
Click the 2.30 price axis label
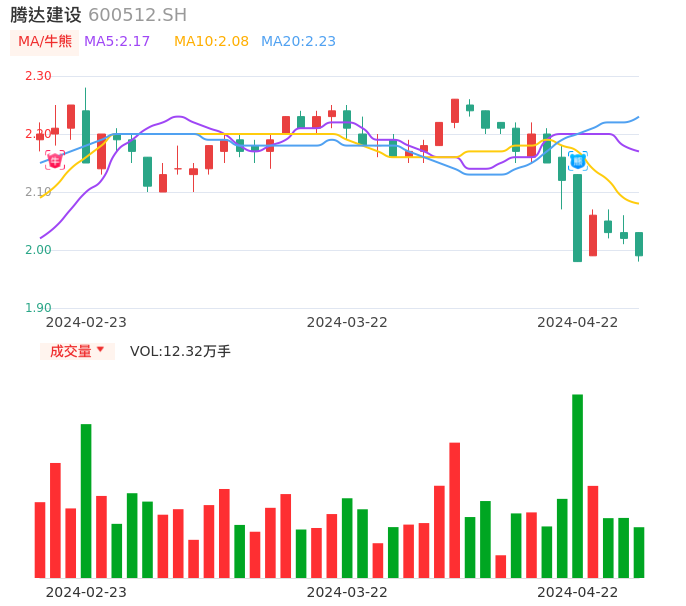pyautogui.click(x=38, y=76)
